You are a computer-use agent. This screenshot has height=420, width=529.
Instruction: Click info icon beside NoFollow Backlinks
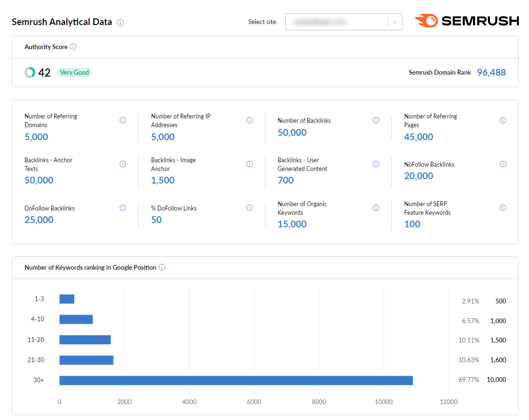point(503,164)
